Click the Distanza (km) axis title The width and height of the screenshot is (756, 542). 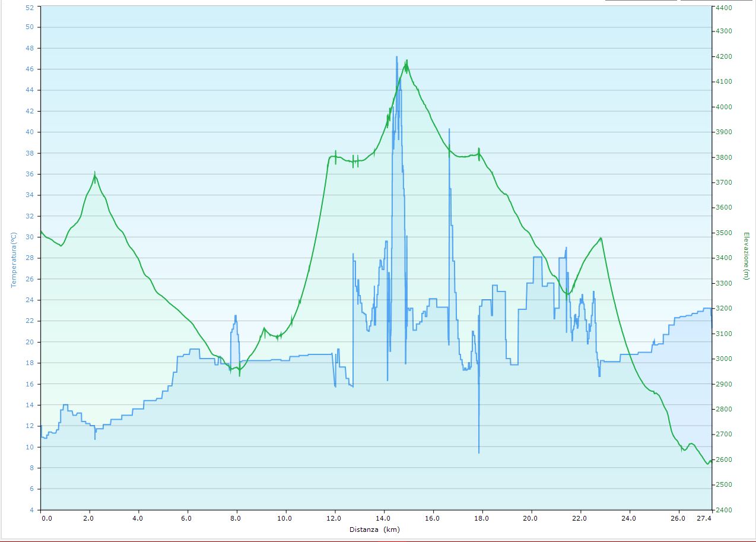[374, 529]
